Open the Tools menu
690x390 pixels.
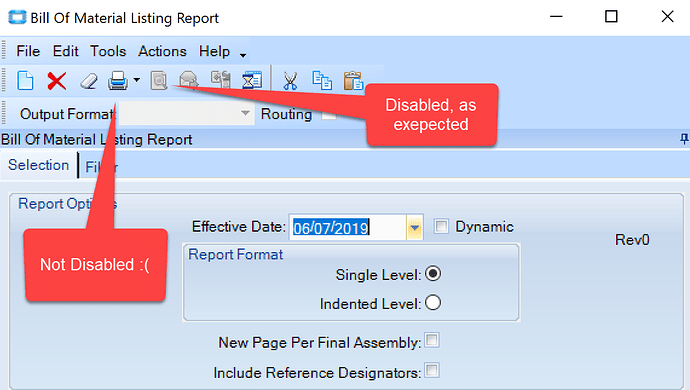click(x=108, y=52)
